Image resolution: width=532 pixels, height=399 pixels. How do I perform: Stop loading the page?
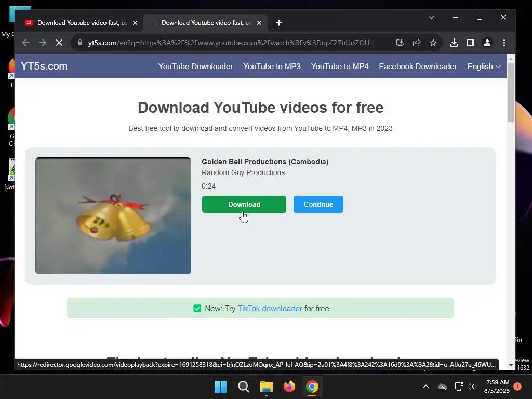point(59,43)
